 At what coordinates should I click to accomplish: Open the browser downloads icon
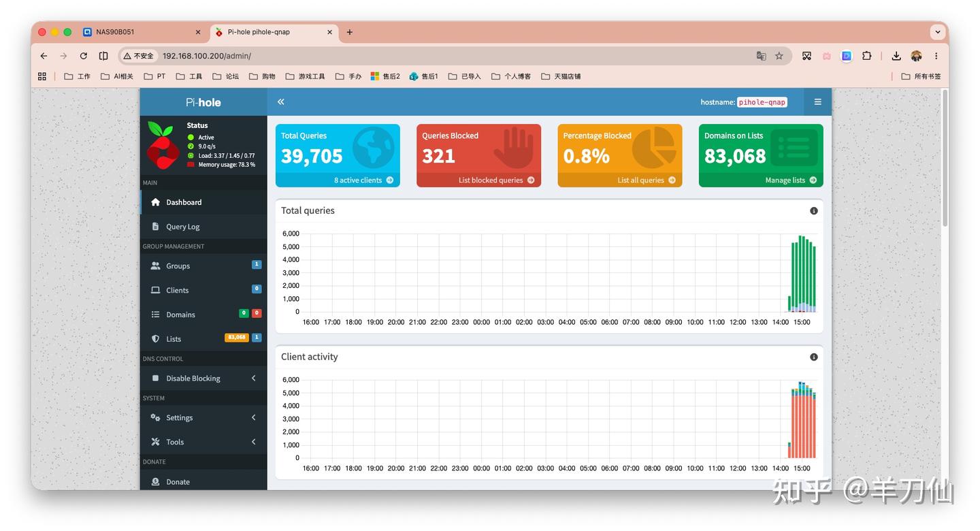click(x=896, y=56)
